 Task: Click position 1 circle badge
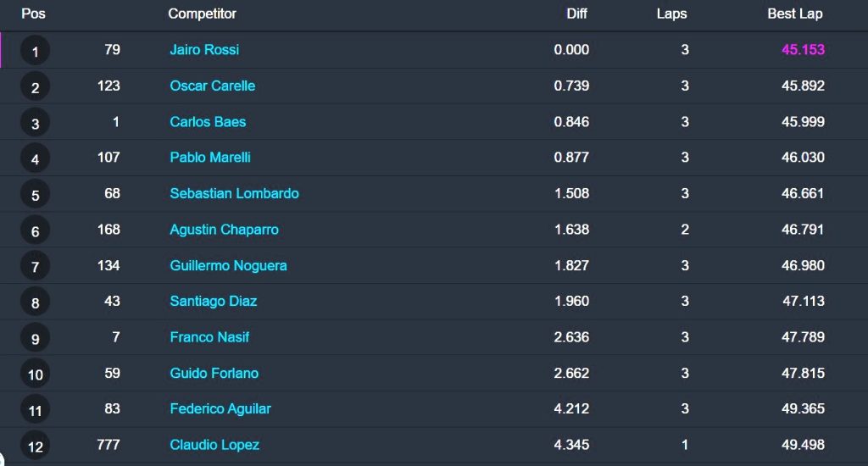click(x=35, y=51)
